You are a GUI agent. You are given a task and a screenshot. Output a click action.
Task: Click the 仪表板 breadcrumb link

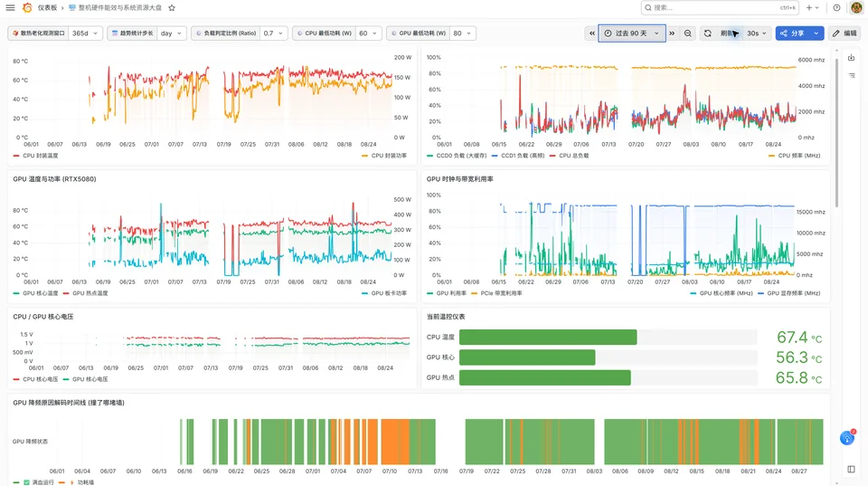47,8
